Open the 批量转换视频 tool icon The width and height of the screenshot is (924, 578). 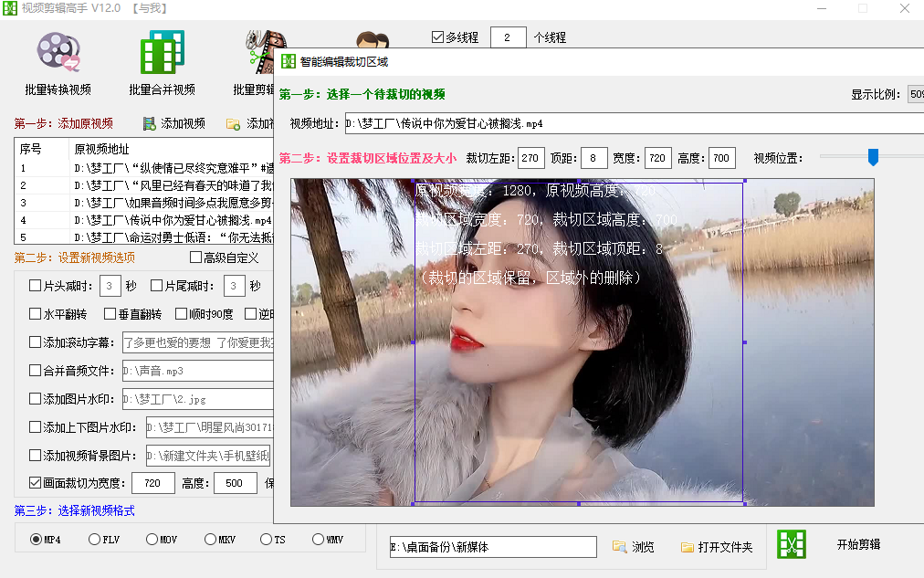coord(58,52)
